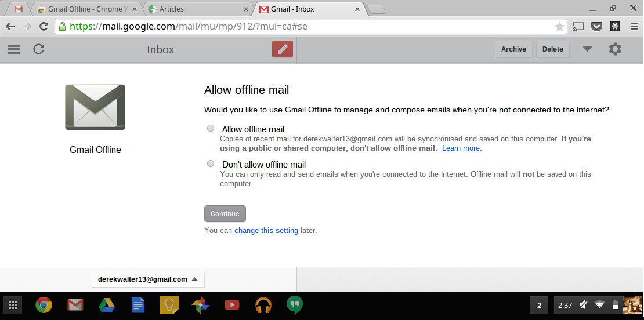644x320 pixels.
Task: Open the Gmail settings gear
Action: point(615,49)
